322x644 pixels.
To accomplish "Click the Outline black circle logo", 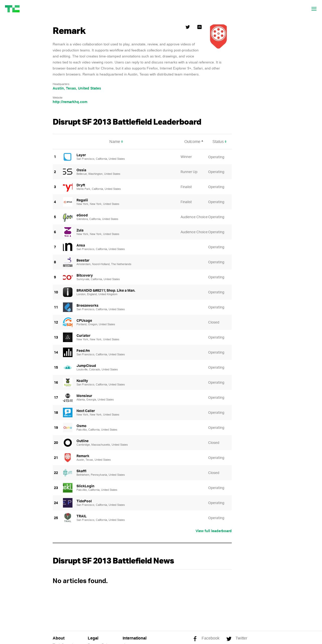I will [x=68, y=443].
